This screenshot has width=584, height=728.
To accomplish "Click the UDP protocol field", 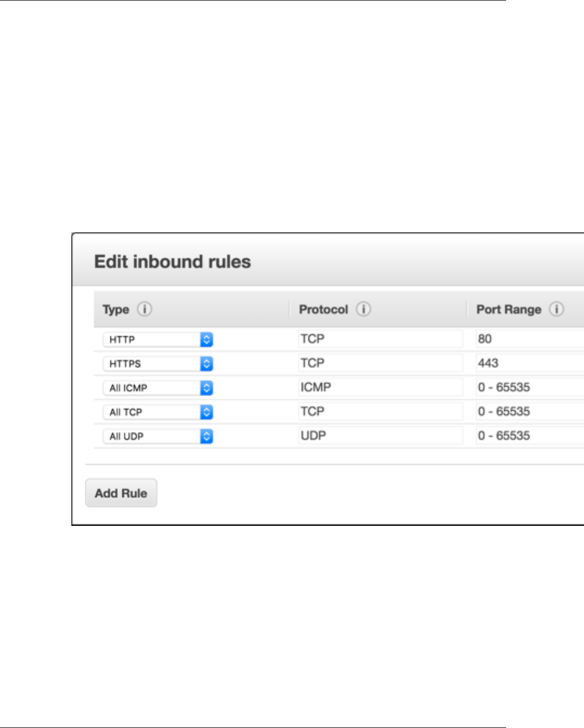I will pyautogui.click(x=381, y=436).
